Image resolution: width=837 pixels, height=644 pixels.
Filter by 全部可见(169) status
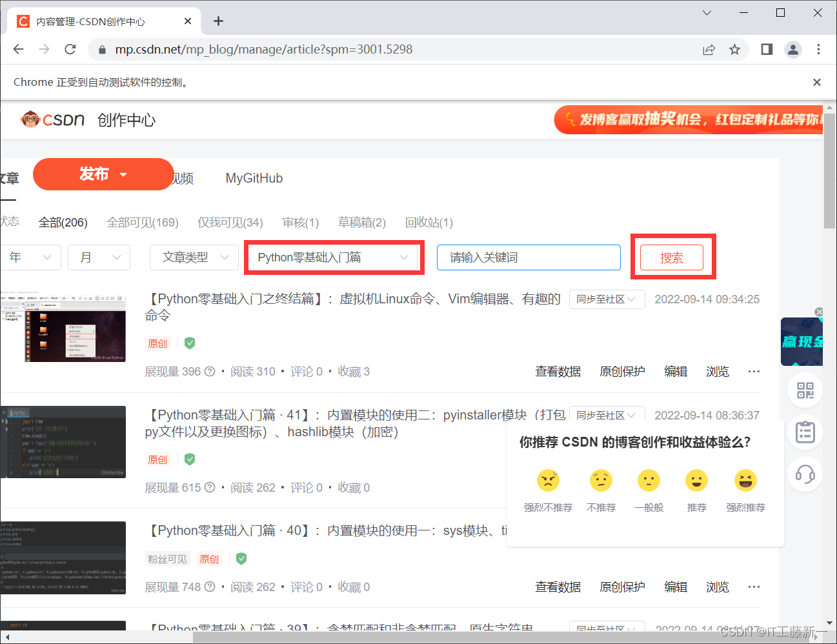(x=143, y=223)
